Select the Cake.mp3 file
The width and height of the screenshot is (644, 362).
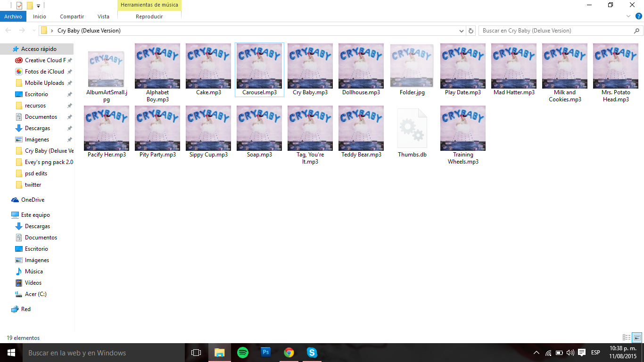(x=208, y=70)
